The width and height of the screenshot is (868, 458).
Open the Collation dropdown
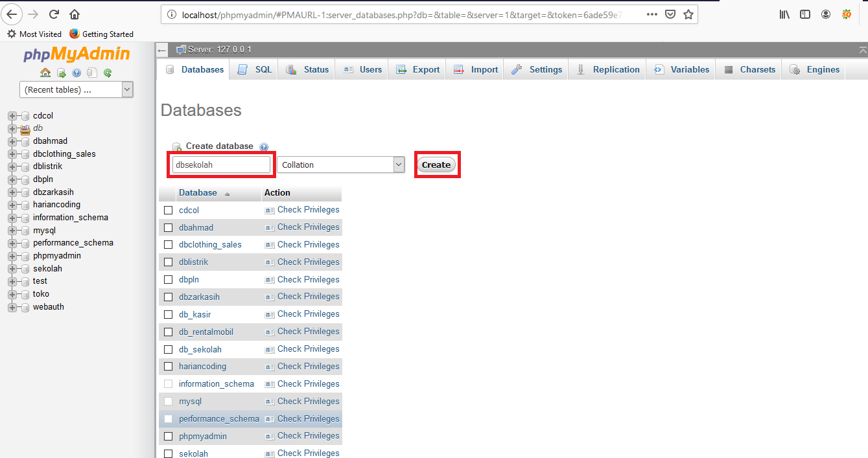point(340,165)
